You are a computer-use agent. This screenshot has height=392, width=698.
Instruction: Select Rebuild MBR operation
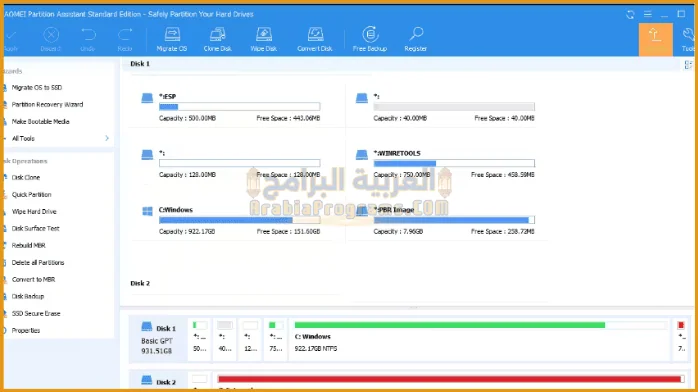[28, 245]
